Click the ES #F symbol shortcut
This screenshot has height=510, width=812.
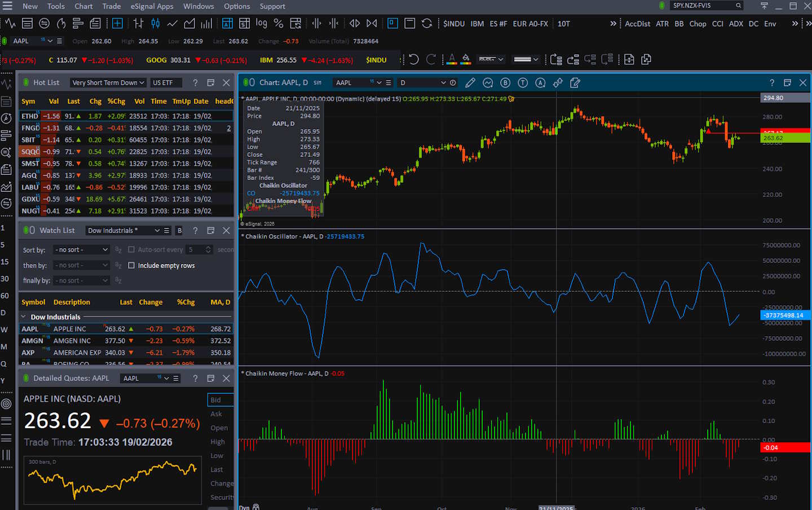[x=498, y=24]
